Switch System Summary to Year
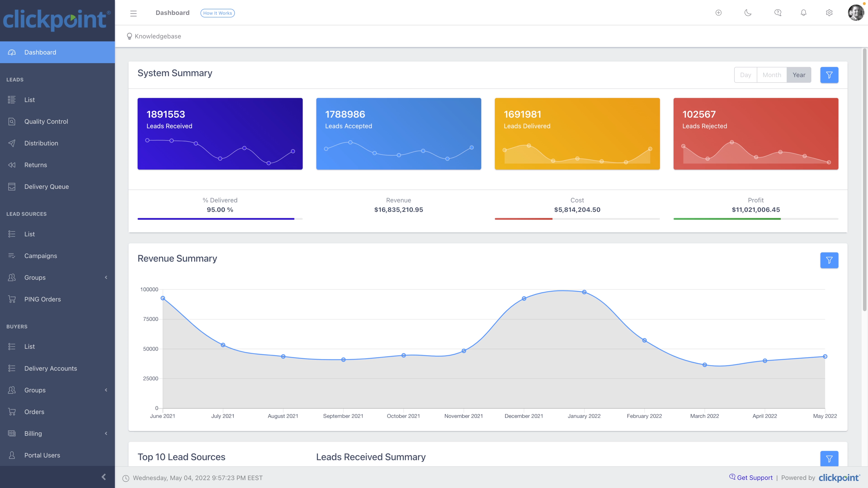Image resolution: width=868 pixels, height=488 pixels. (799, 75)
